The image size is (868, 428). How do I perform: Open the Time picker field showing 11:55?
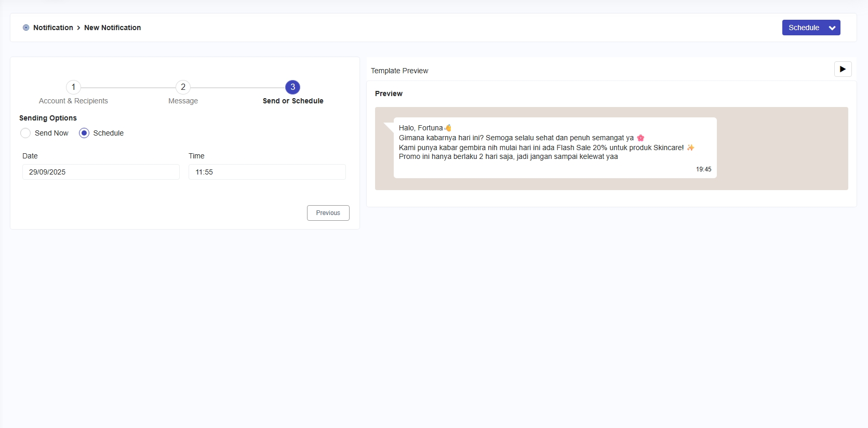[x=267, y=172]
